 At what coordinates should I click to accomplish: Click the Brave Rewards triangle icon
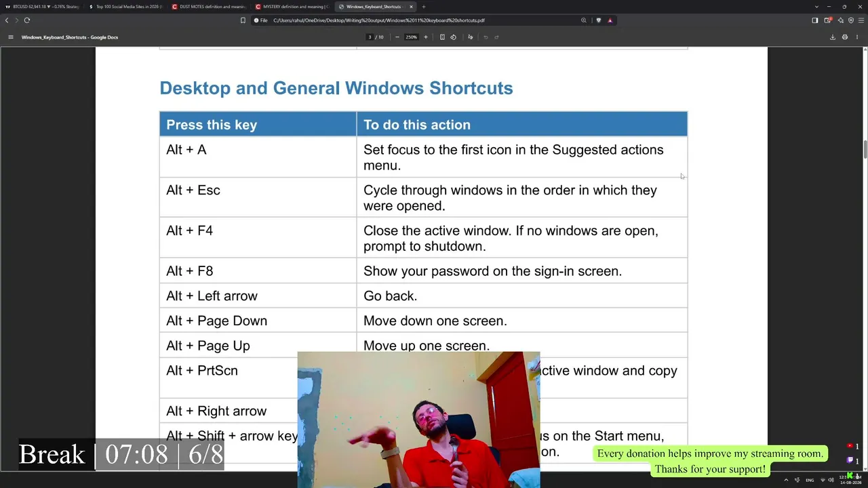[610, 20]
